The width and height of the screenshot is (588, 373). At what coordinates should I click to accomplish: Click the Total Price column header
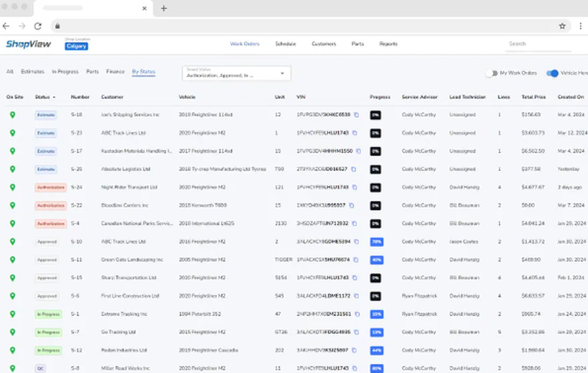pos(534,97)
